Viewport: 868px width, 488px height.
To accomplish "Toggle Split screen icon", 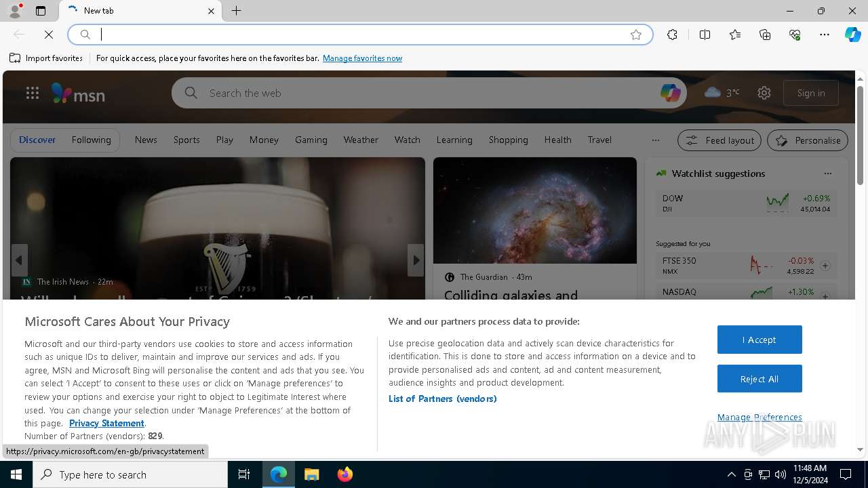I will coord(705,35).
